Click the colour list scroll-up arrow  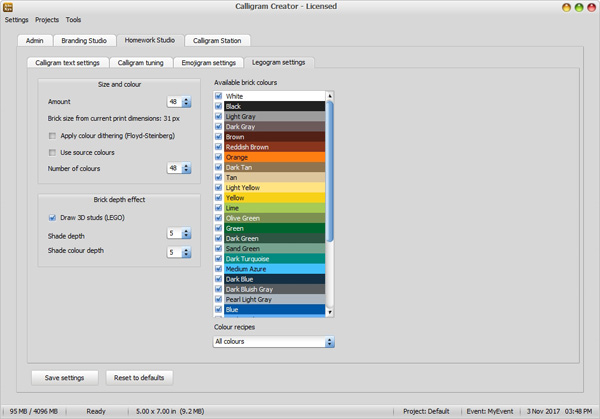pyautogui.click(x=329, y=96)
